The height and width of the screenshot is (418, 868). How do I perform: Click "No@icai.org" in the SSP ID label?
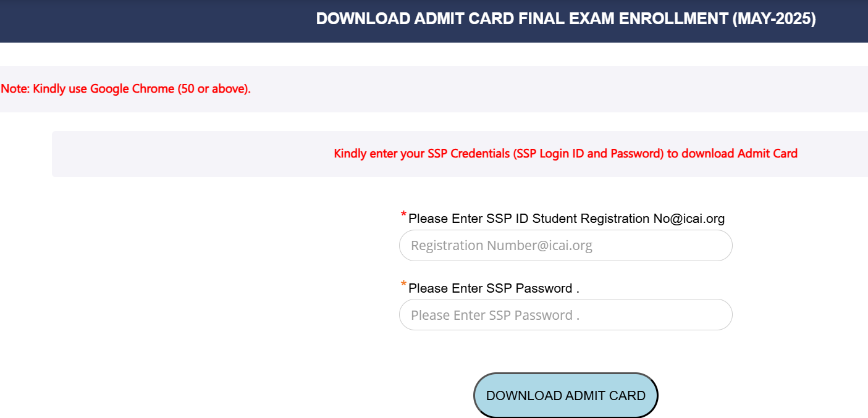(689, 219)
